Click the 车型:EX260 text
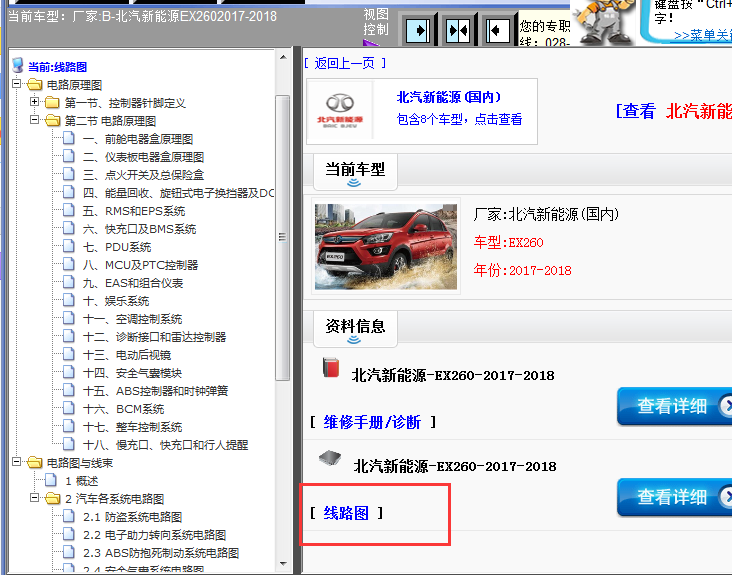Image resolution: width=732 pixels, height=575 pixels. pos(508,242)
